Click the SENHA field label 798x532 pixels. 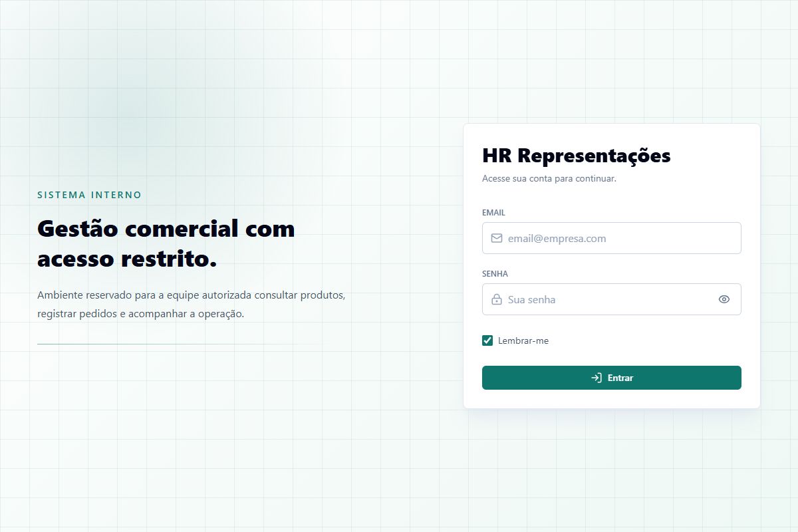click(x=495, y=274)
